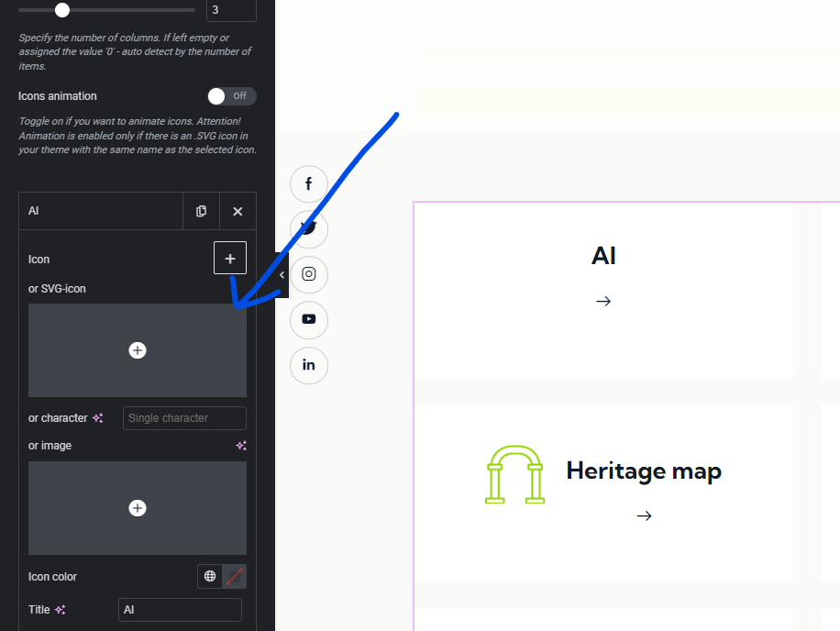Viewport: 840px width, 631px height.
Task: Open the LinkedIn social icon
Action: tap(308, 365)
